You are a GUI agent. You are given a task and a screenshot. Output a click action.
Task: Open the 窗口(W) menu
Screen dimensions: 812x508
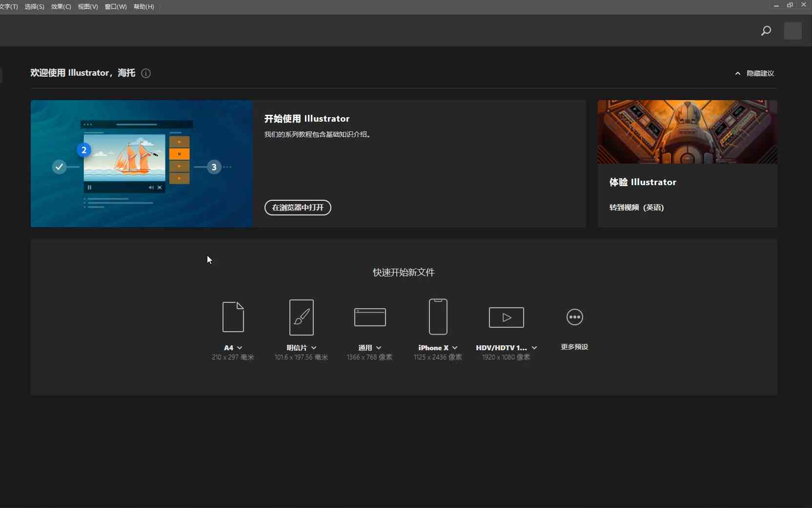tap(116, 7)
